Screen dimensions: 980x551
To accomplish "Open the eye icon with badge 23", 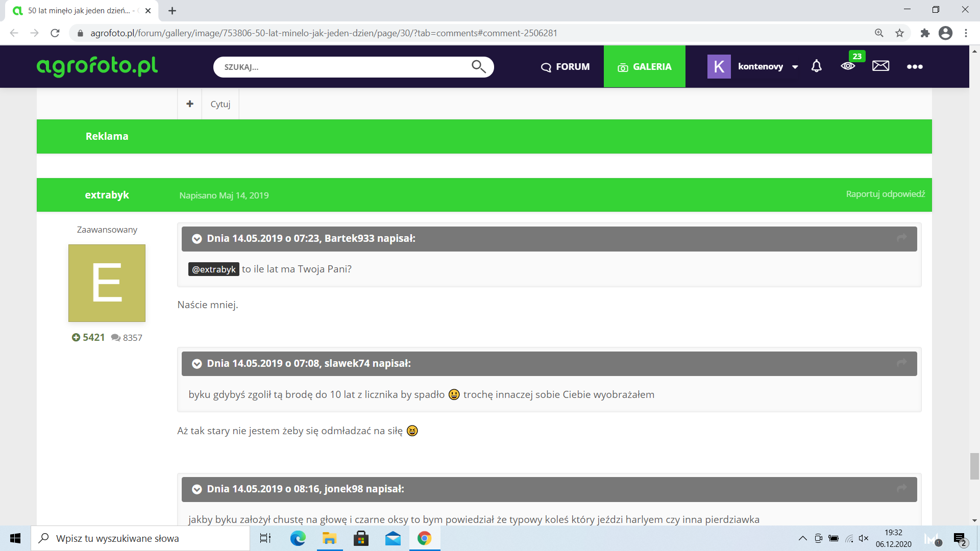I will [848, 66].
